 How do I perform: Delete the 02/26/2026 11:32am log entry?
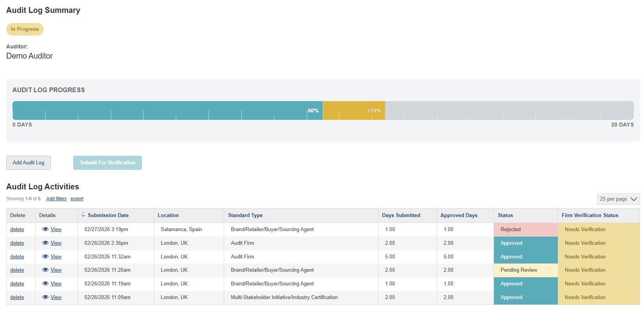[x=17, y=257]
